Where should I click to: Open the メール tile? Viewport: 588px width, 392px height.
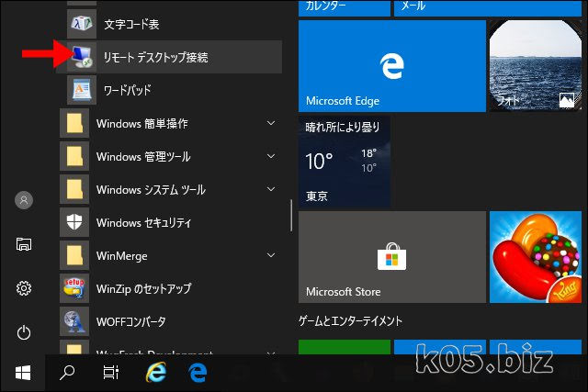[x=488, y=8]
